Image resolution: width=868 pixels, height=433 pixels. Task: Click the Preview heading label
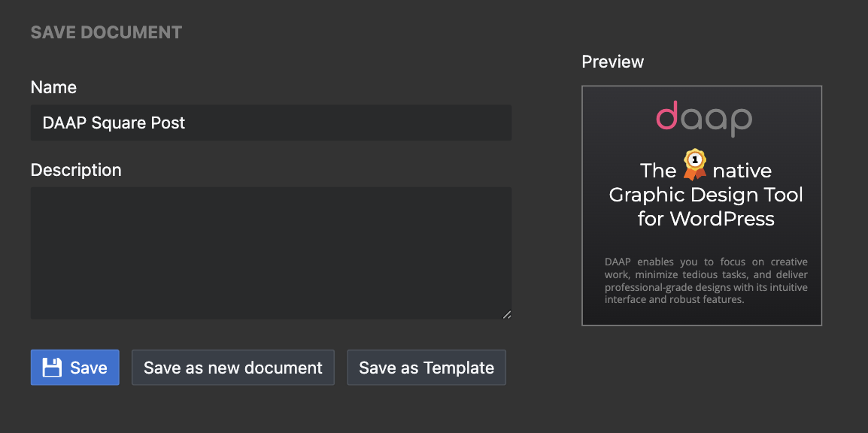point(613,62)
